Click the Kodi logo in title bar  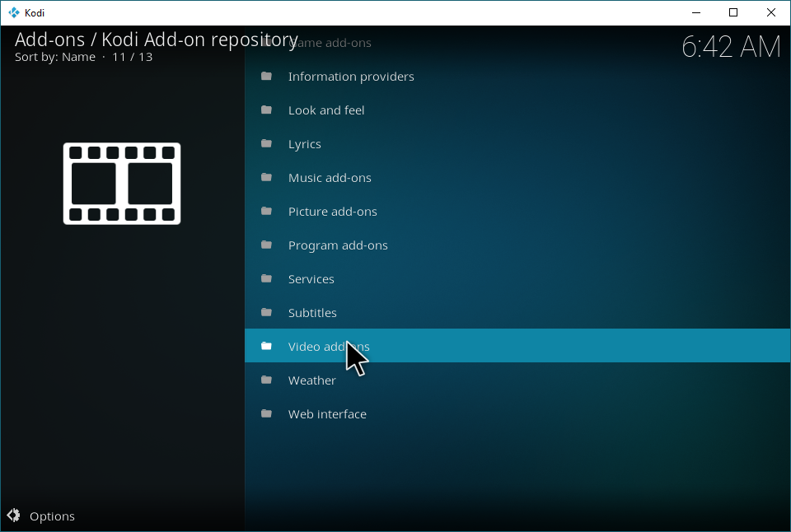[14, 12]
